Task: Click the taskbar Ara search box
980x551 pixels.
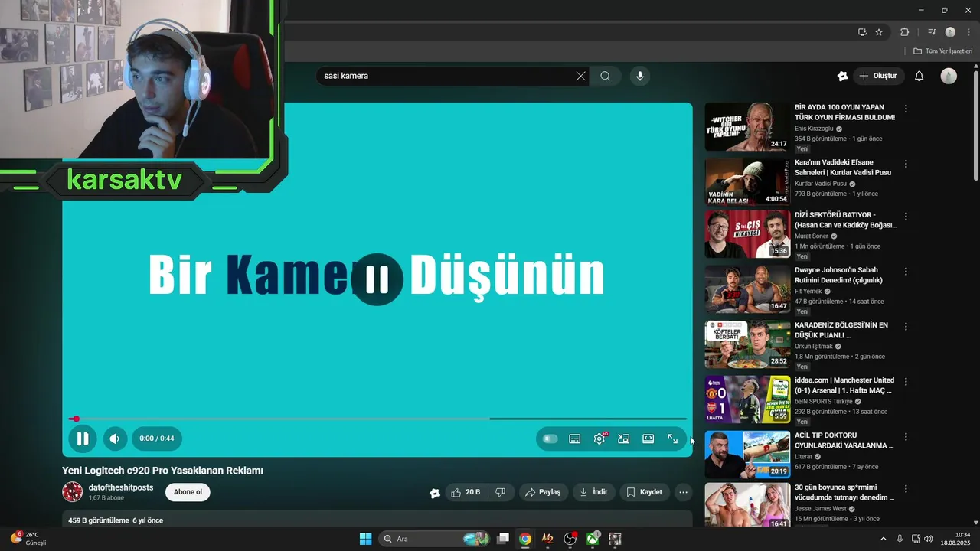Action: click(435, 539)
